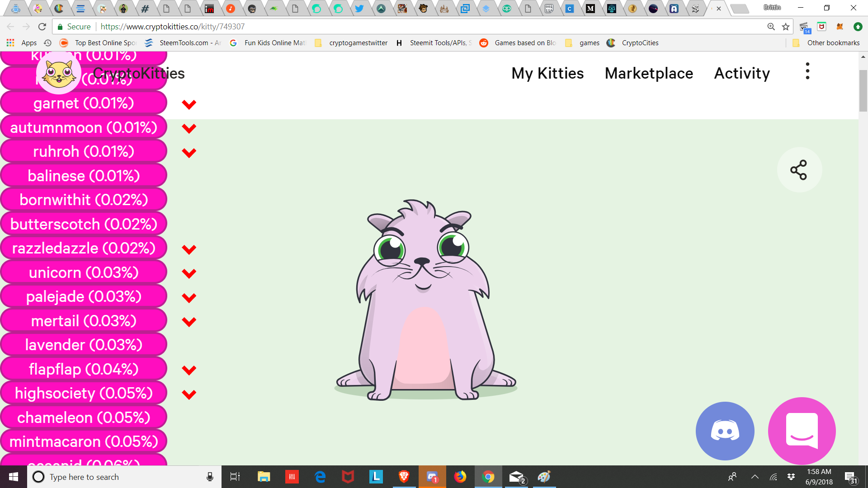Select the lavender trait pill
This screenshot has height=488, width=868.
coord(84,345)
